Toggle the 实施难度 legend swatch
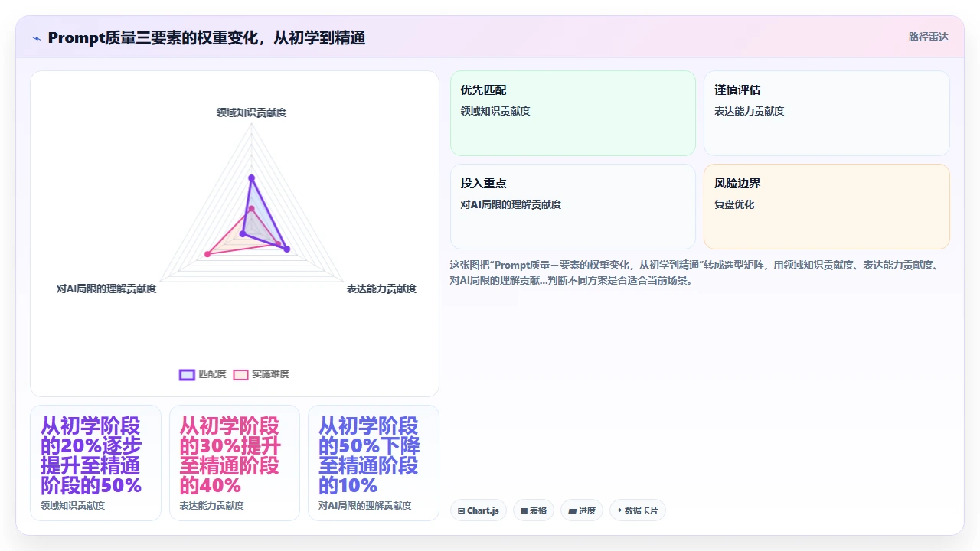Image resolution: width=980 pixels, height=551 pixels. [241, 374]
